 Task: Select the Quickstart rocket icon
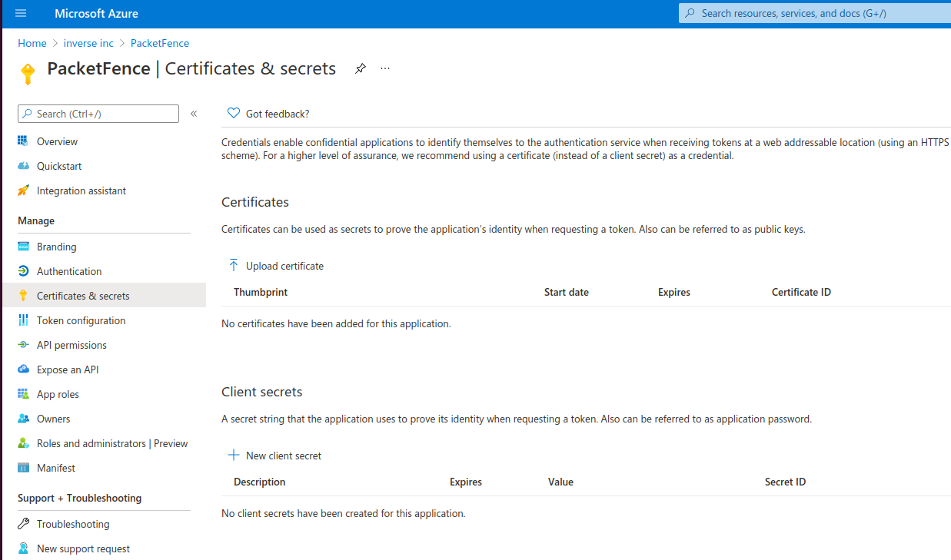[23, 166]
